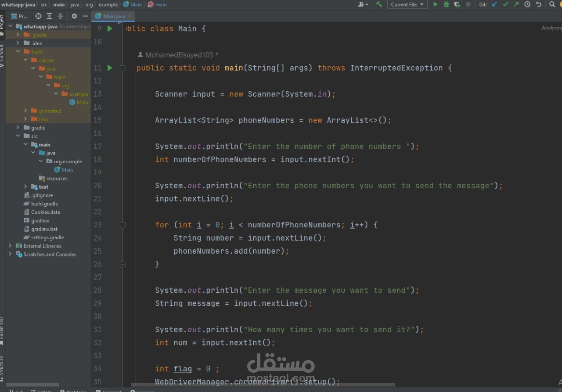Expand the test folder in Project view
The image size is (562, 392).
coord(25,187)
